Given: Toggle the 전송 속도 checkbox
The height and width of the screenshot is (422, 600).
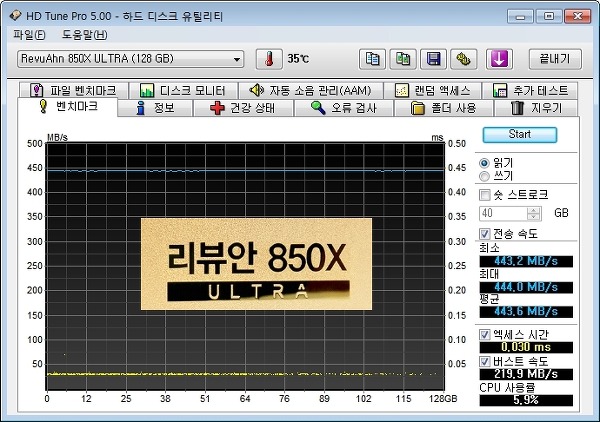Looking at the screenshot, I should pyautogui.click(x=484, y=234).
